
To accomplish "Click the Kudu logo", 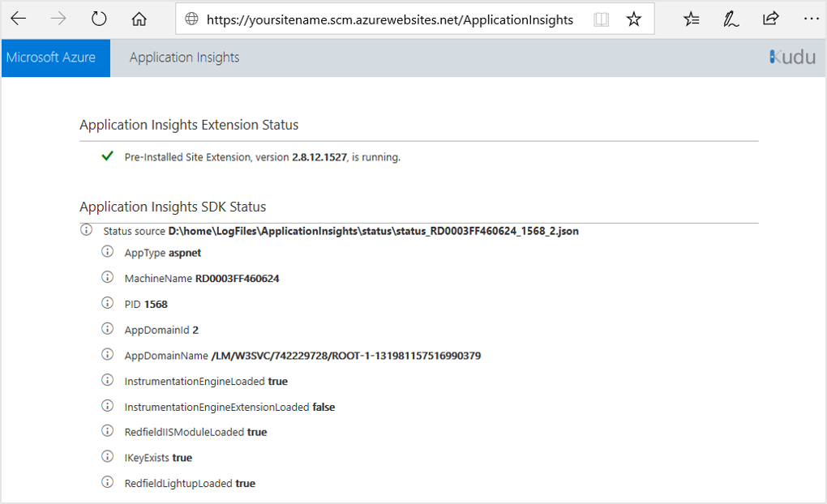I will click(x=792, y=57).
